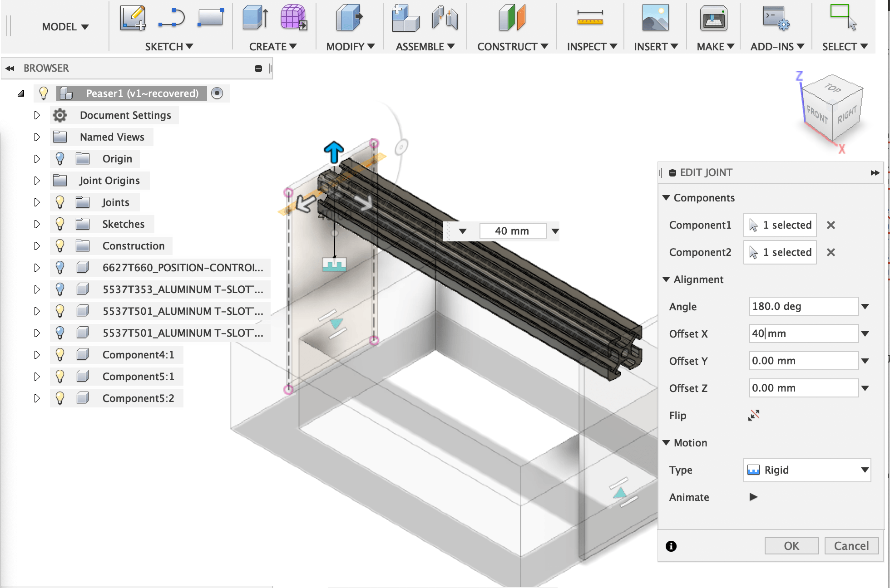The height and width of the screenshot is (588, 890).
Task: Select the Line sketch tool icon
Action: (171, 19)
